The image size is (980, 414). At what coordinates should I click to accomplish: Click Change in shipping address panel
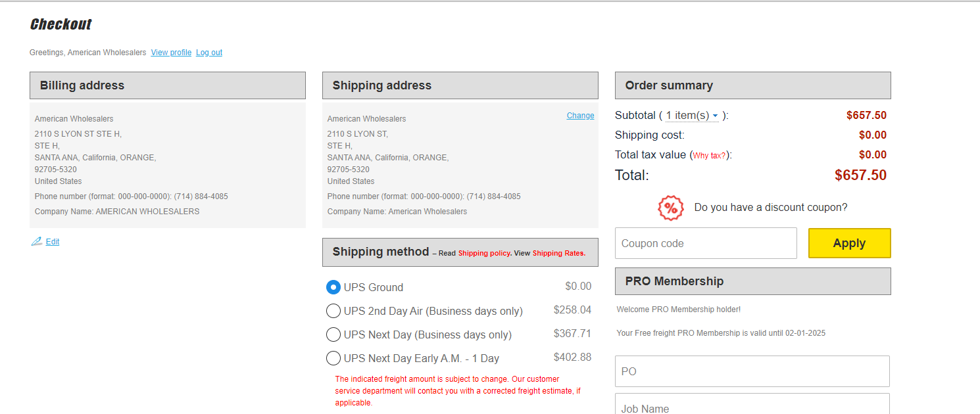[580, 116]
